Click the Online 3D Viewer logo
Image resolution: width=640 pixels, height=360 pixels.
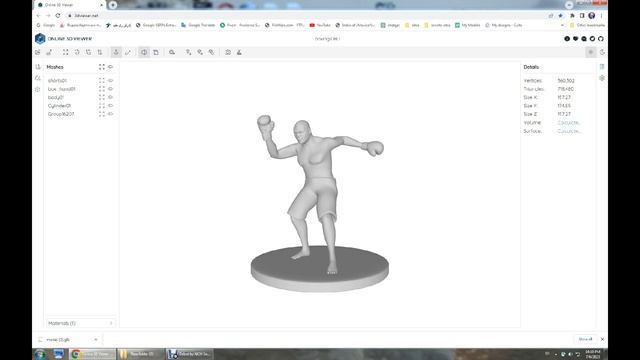(63, 39)
